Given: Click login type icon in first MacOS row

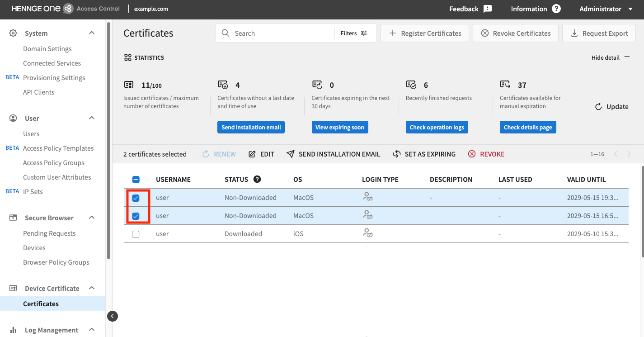Looking at the screenshot, I should (x=368, y=197).
